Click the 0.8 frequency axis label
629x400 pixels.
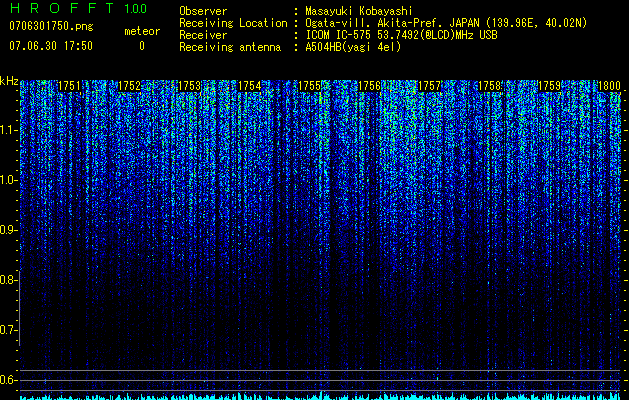tap(8, 280)
